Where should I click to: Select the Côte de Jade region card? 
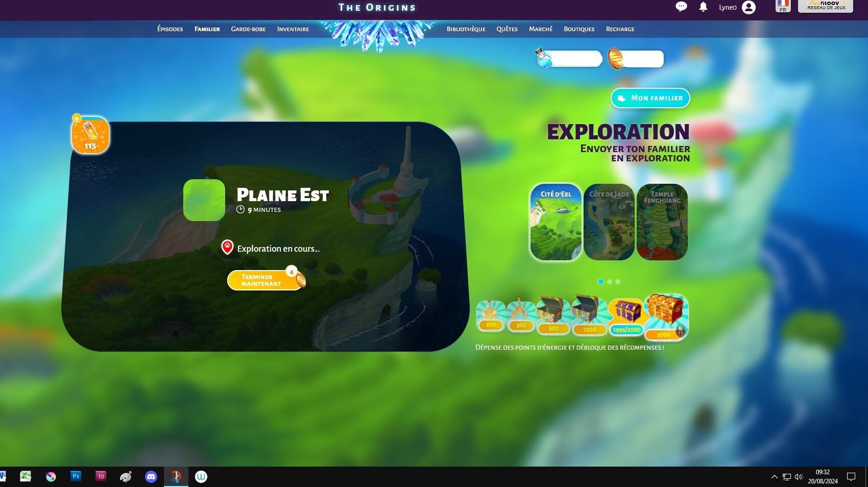click(609, 222)
